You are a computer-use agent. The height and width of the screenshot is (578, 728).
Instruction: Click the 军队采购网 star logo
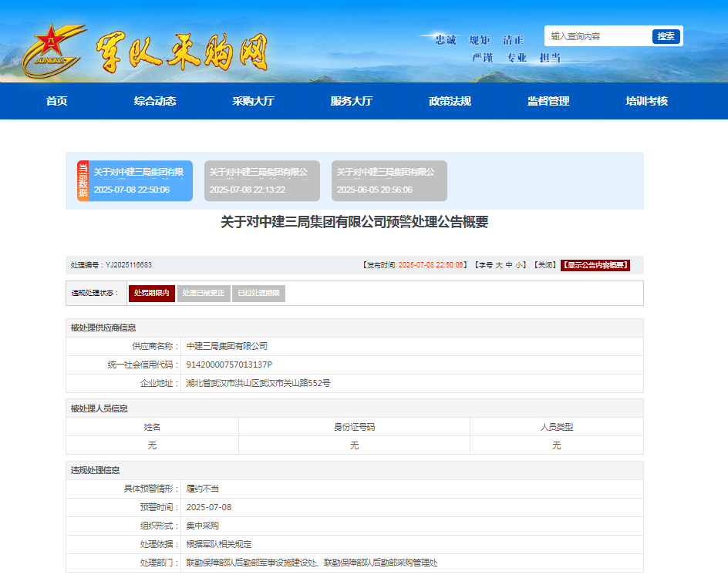54,50
